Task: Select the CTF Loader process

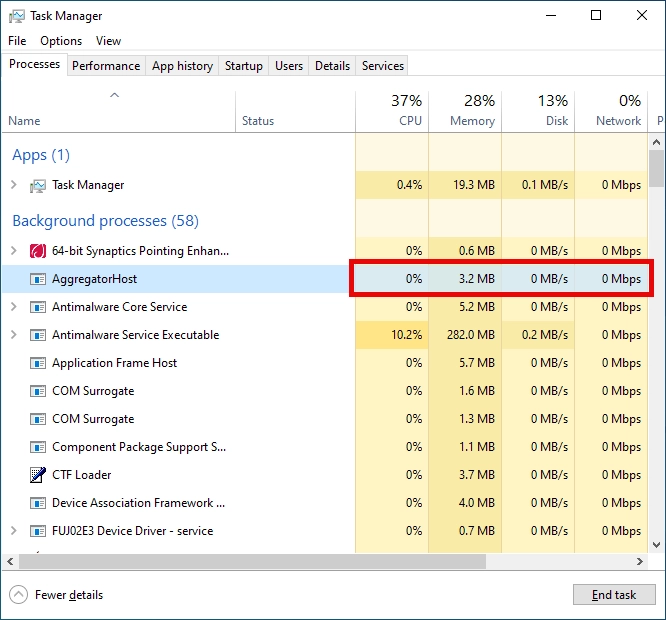Action: [x=82, y=475]
